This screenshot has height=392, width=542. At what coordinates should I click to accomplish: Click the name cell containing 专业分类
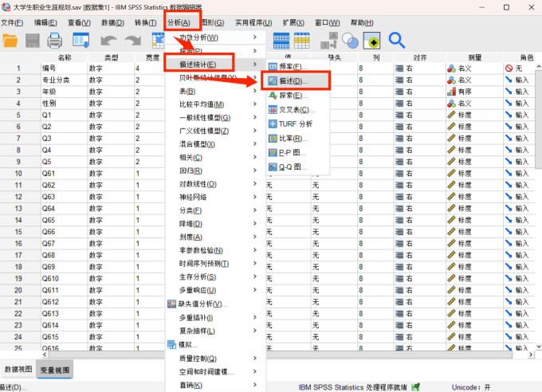(64, 80)
